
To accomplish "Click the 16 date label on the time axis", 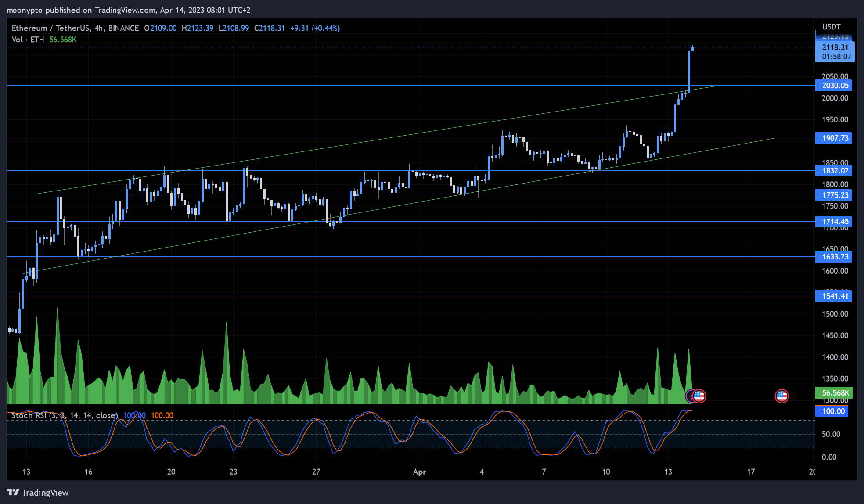I will click(x=88, y=472).
